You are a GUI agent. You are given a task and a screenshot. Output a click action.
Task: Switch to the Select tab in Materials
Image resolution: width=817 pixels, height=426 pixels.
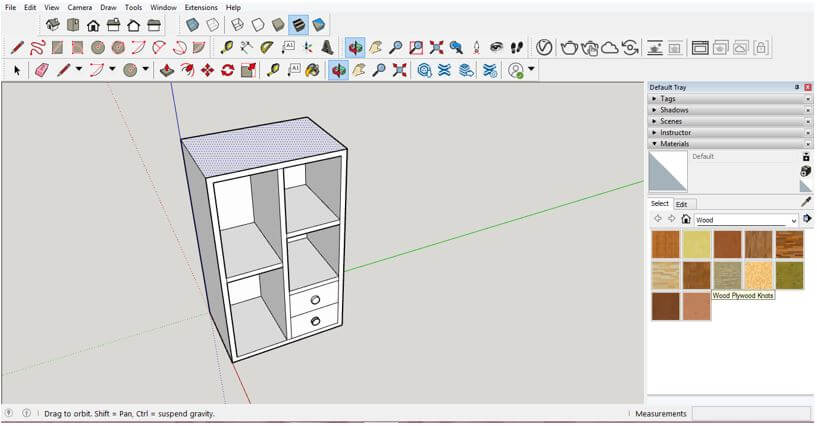point(660,204)
